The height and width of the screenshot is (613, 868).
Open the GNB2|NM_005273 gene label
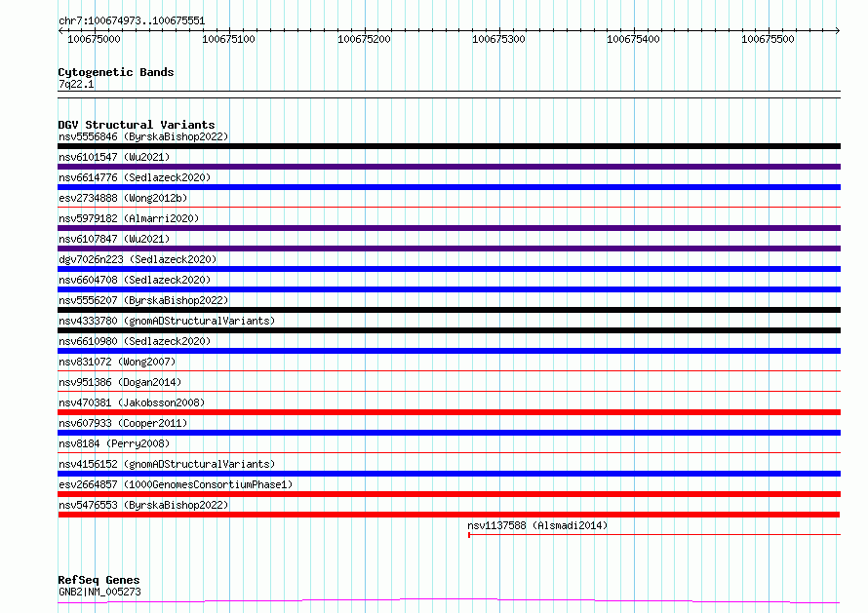99,592
